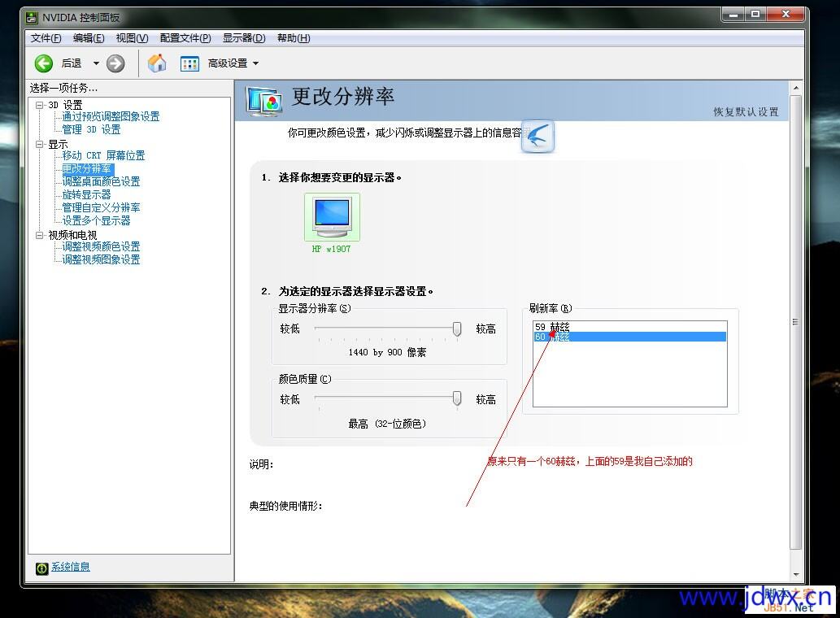
Task: Click the advanced settings grid icon
Action: [x=189, y=63]
